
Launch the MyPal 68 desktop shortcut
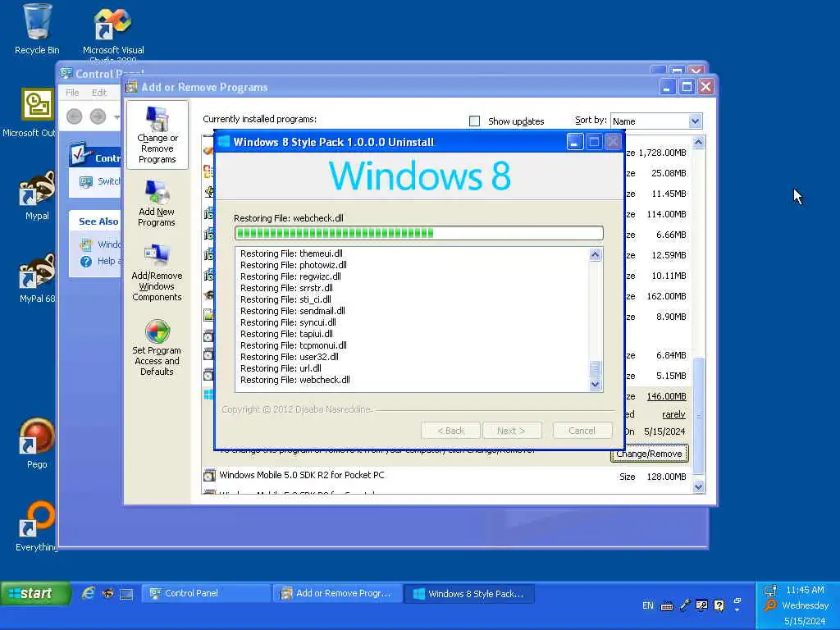37,279
